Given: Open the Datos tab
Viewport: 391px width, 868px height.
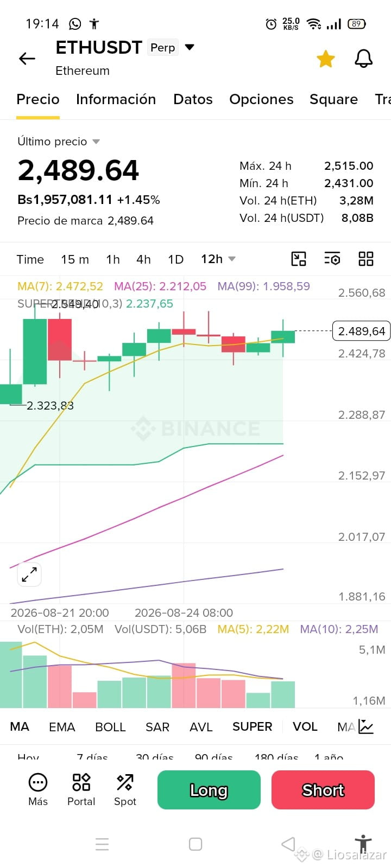Looking at the screenshot, I should tap(193, 99).
